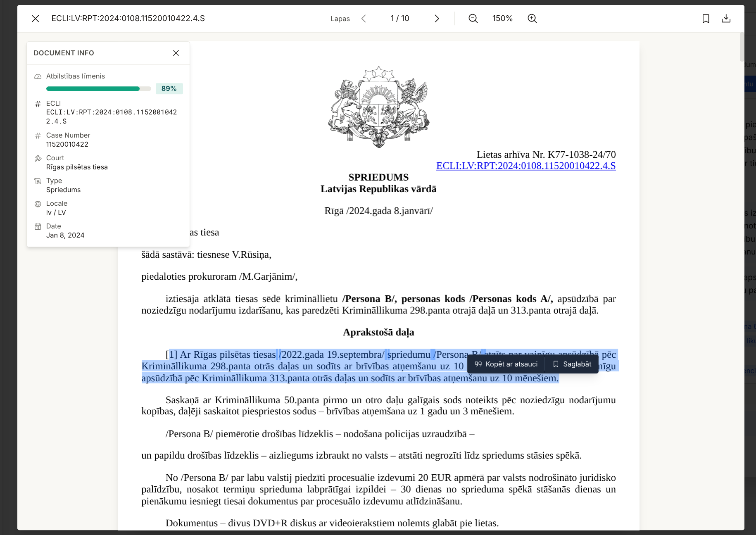Open the 150% zoom level selector
The height and width of the screenshot is (535, 756).
pos(502,18)
